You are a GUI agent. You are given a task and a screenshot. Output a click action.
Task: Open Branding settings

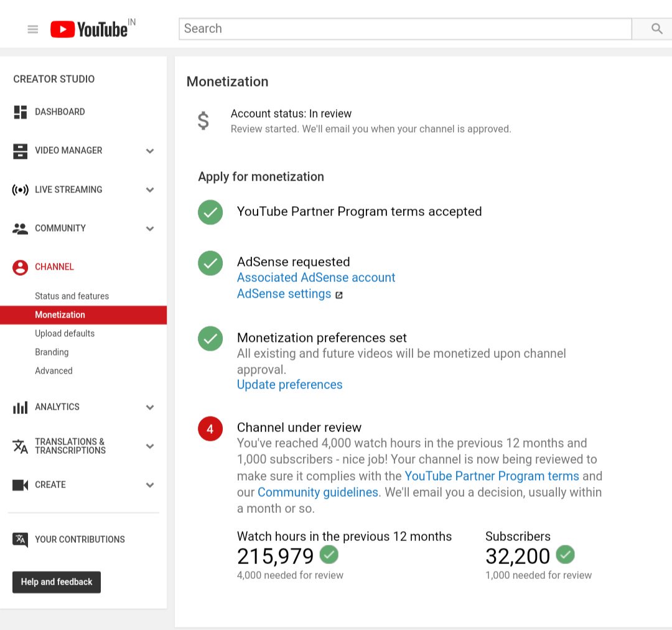52,352
